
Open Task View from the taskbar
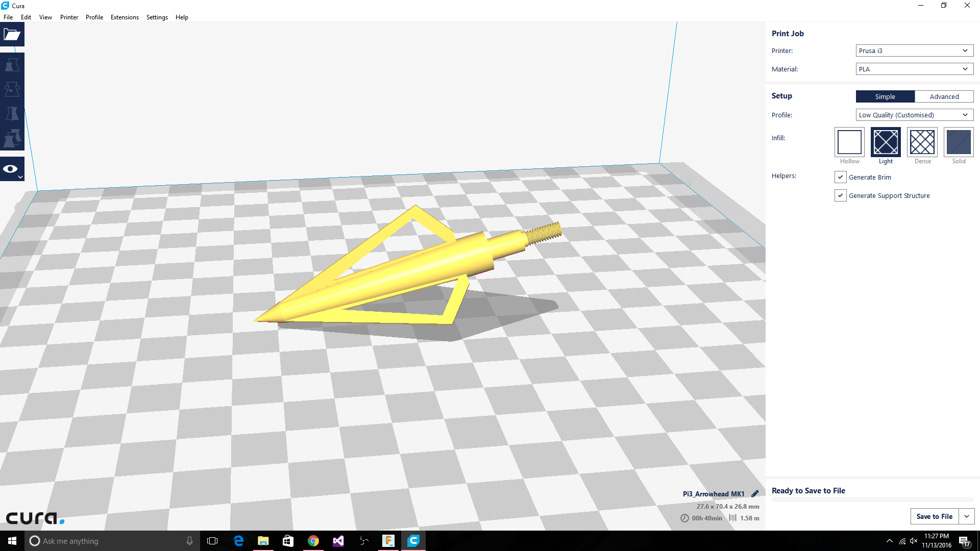pyautogui.click(x=212, y=541)
